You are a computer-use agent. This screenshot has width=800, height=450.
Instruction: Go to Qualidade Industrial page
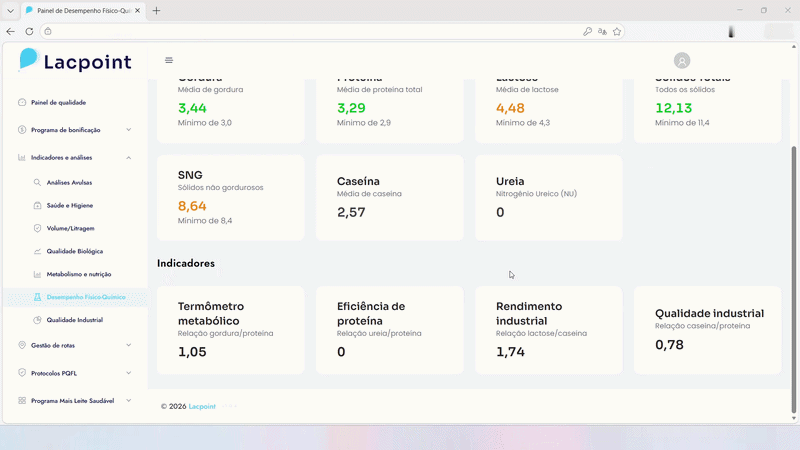point(74,320)
